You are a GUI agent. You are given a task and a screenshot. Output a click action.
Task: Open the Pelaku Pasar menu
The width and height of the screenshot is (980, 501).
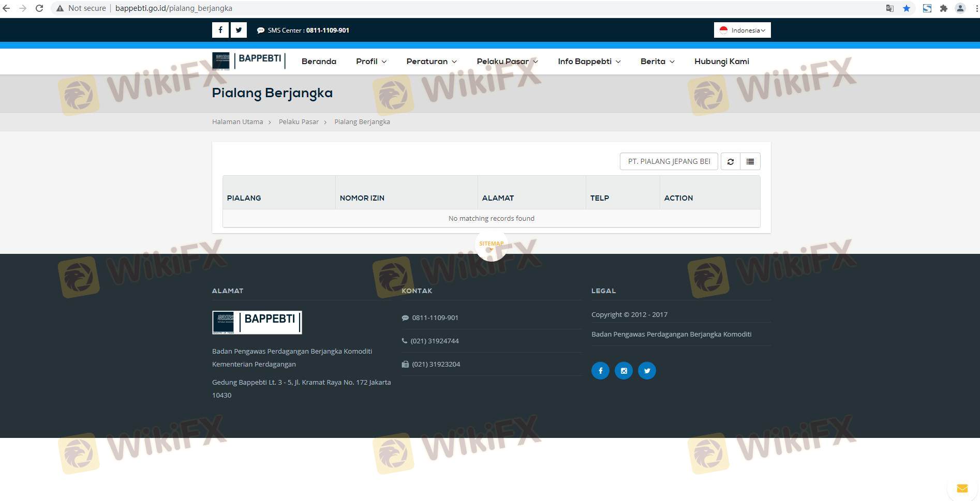507,62
